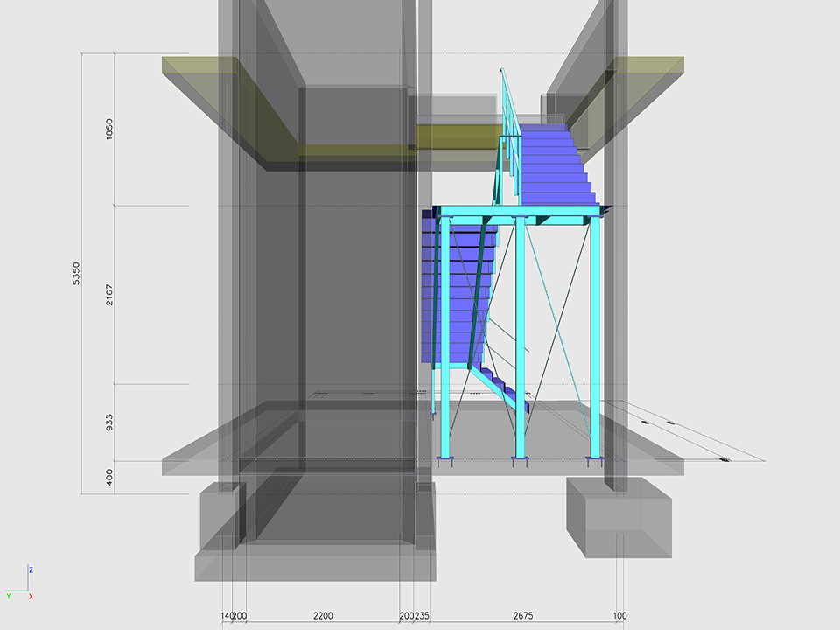This screenshot has width=840, height=630.
Task: Click the 140 horizontal dimension at left
Action: [x=227, y=616]
